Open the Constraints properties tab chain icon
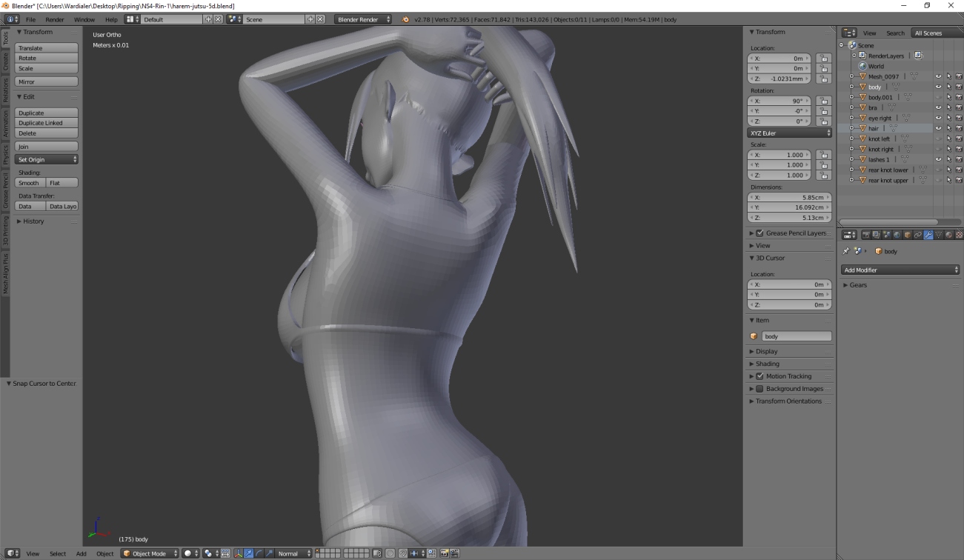Viewport: 964px width, 560px height. [918, 234]
